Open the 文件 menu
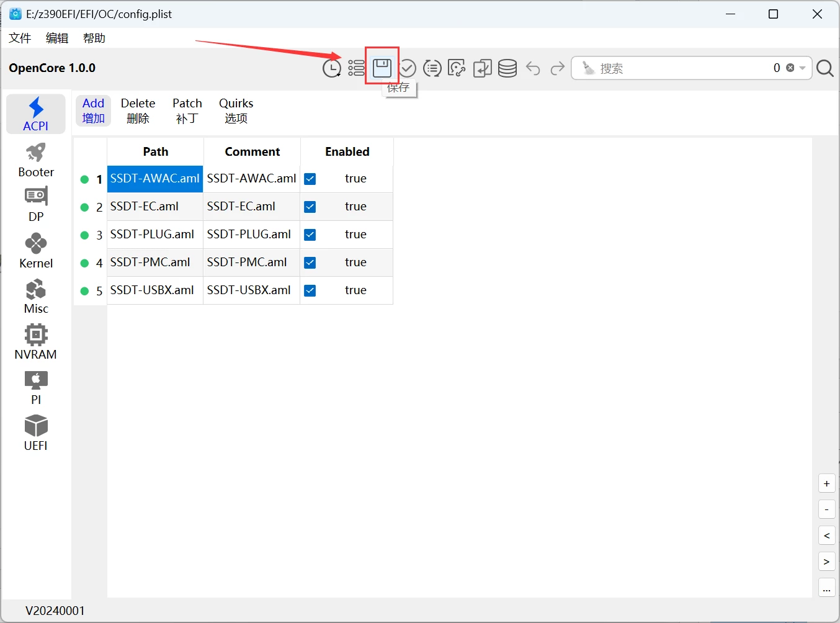 pos(20,38)
